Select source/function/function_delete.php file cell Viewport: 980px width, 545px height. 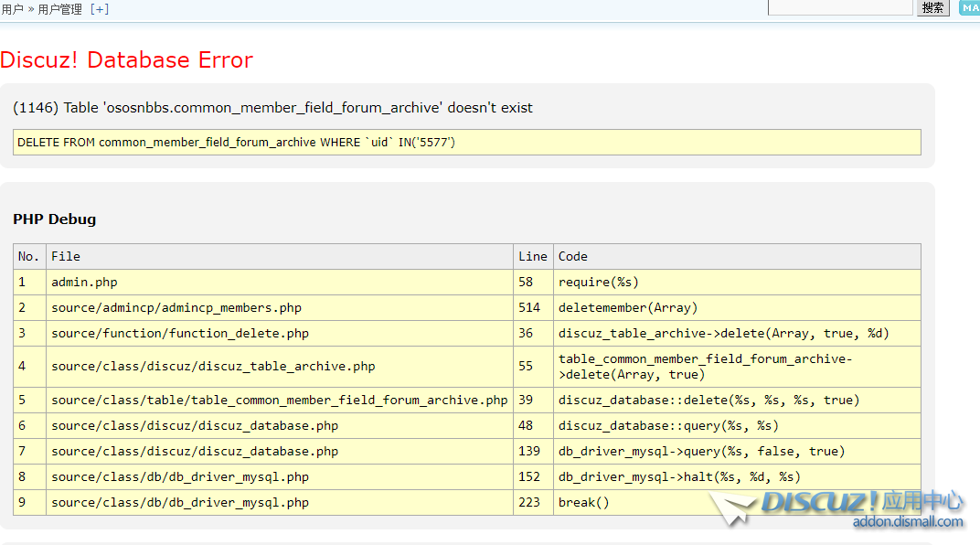[280, 333]
